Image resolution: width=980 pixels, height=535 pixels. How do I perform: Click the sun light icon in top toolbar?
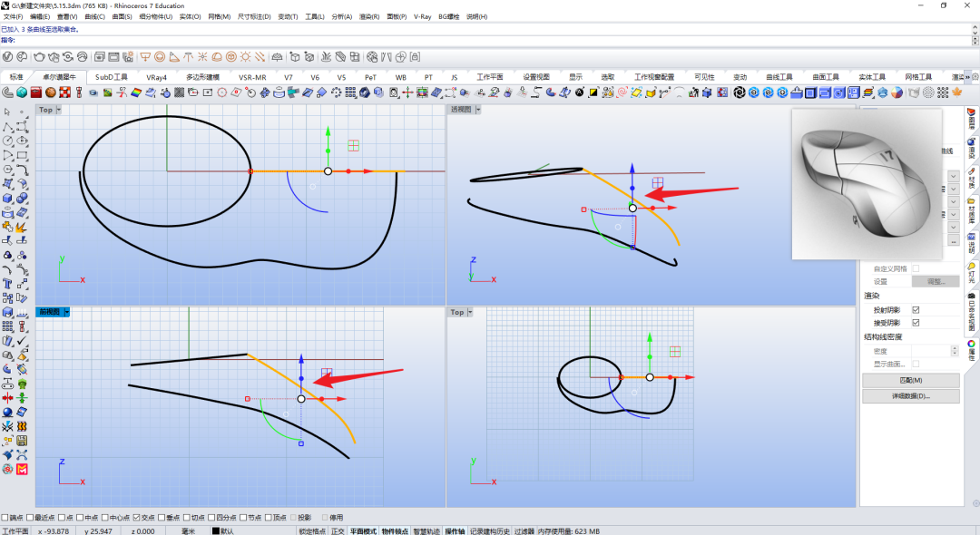(x=246, y=57)
